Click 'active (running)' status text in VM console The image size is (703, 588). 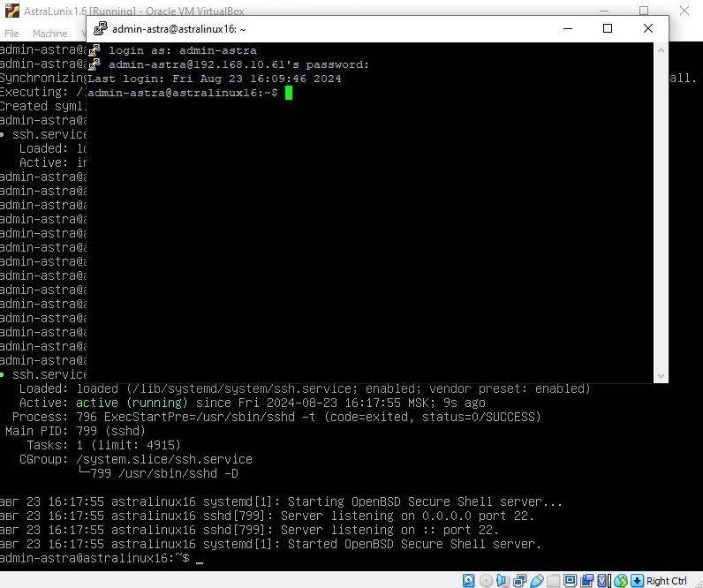point(132,403)
